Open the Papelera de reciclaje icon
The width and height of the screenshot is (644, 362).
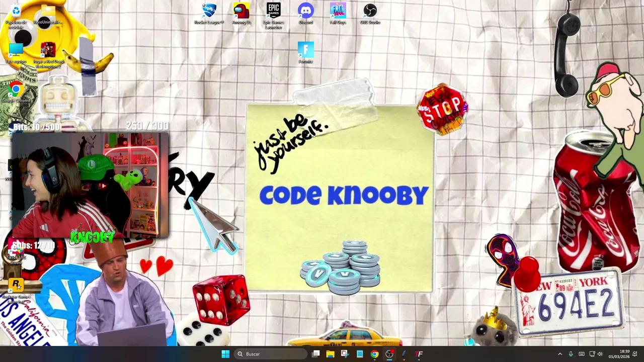(x=16, y=16)
